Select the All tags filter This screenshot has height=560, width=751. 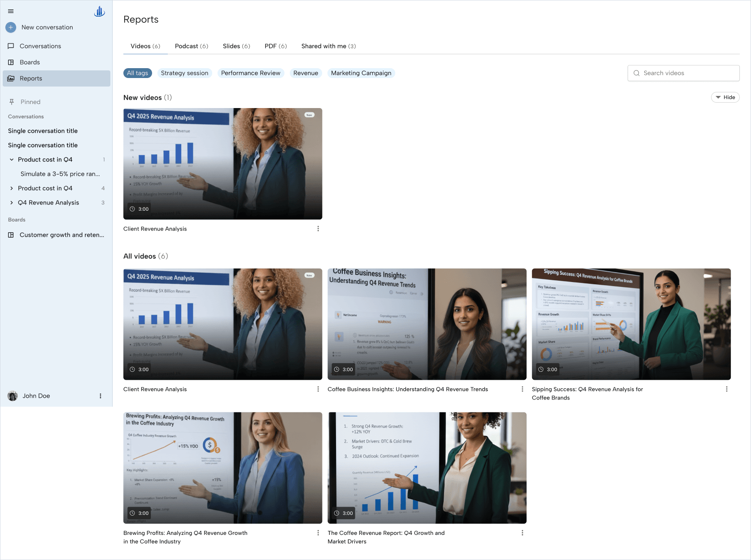(x=137, y=73)
